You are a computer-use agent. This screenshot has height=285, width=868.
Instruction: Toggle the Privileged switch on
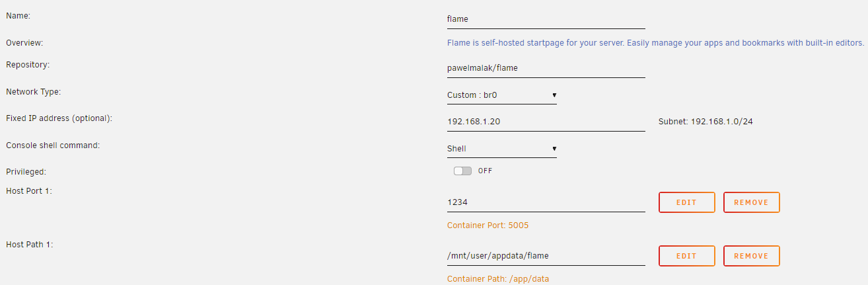(x=462, y=171)
